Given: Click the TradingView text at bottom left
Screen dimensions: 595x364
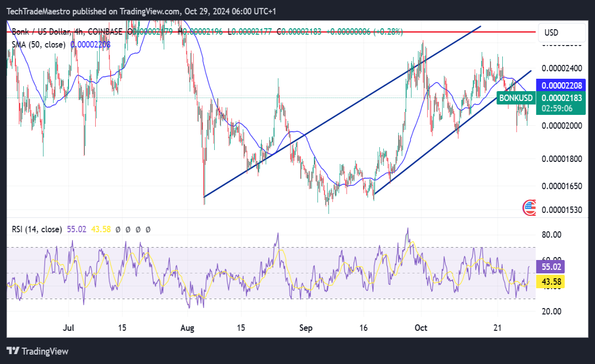Looking at the screenshot, I should 45,351.
